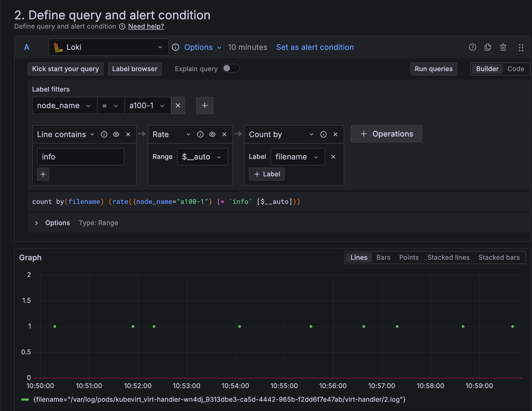
Task: Remove the Rate operation
Action: point(224,134)
